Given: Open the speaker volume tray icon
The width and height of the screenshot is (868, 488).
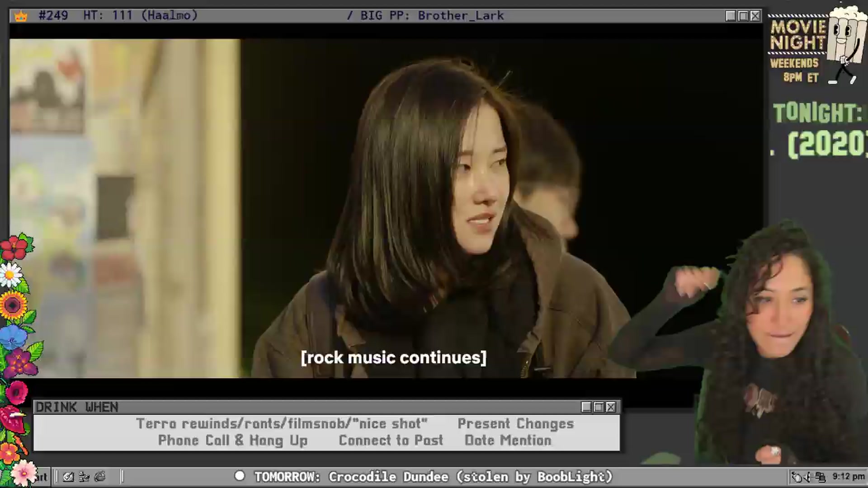Looking at the screenshot, I should click(x=808, y=477).
